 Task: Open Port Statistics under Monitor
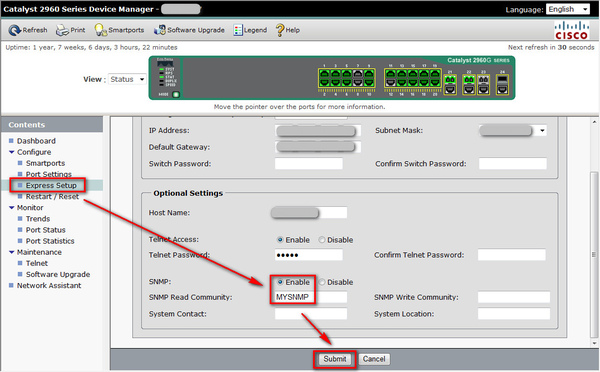coord(50,241)
